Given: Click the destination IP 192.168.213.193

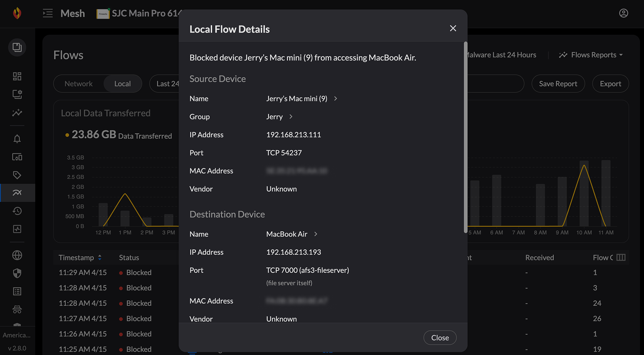Looking at the screenshot, I should click(x=294, y=252).
